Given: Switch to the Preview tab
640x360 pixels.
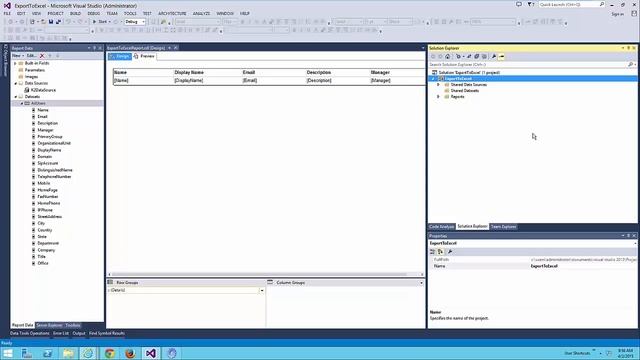Looking at the screenshot, I should pyautogui.click(x=144, y=56).
